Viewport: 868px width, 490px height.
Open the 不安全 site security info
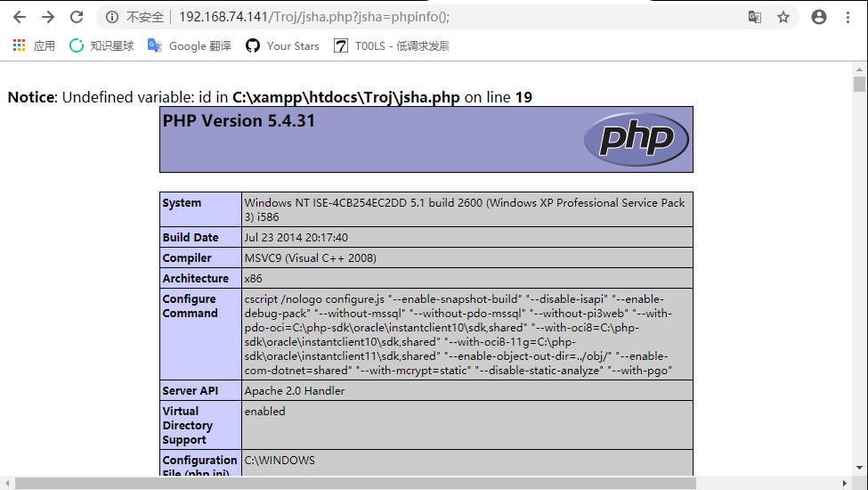pos(134,17)
